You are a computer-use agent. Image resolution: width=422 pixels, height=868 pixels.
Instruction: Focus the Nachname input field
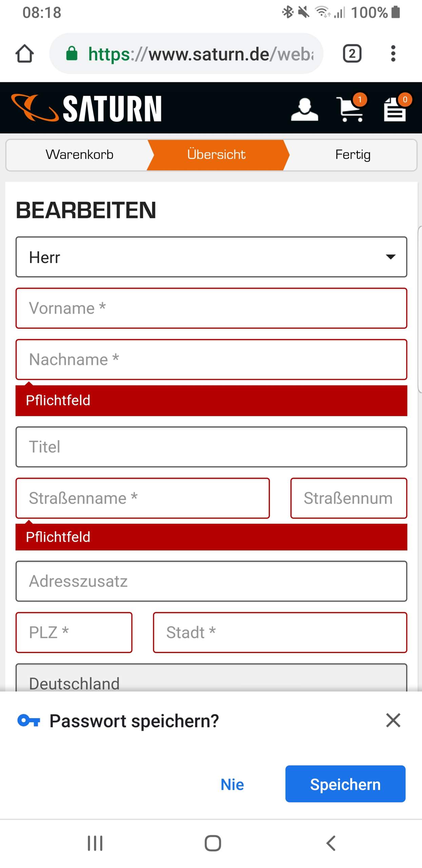211,359
